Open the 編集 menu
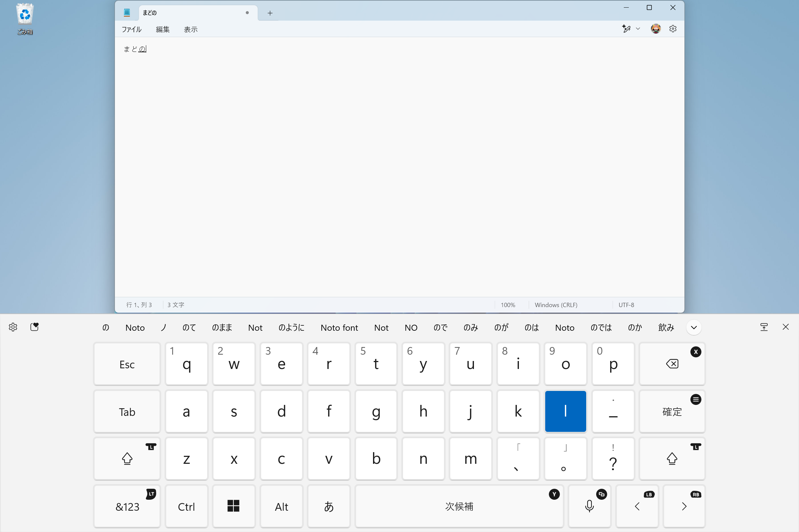 pyautogui.click(x=163, y=30)
